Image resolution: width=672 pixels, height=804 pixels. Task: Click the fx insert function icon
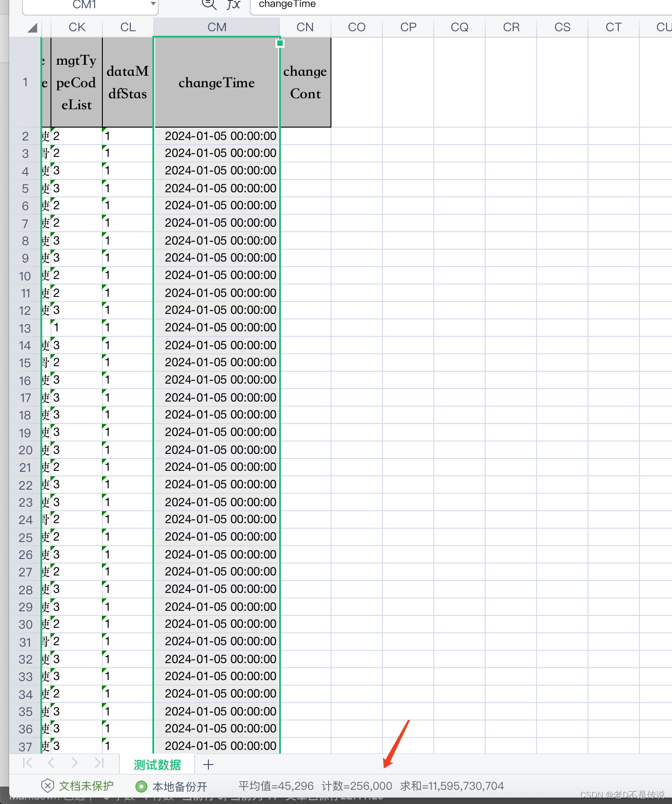click(234, 5)
